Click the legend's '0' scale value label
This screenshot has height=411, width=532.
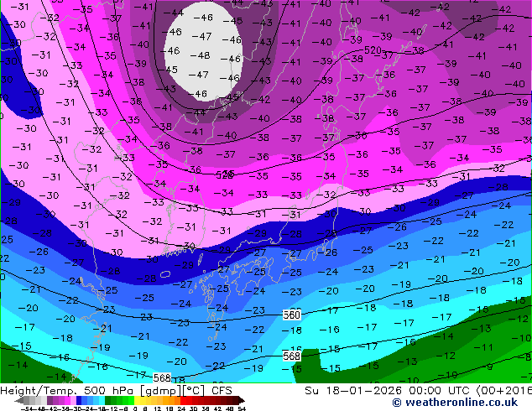click(135, 408)
